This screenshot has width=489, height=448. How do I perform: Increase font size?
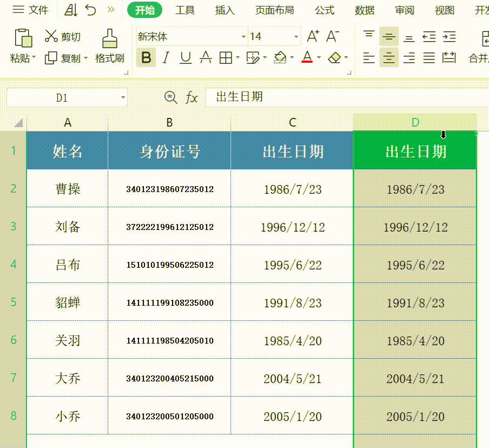313,36
